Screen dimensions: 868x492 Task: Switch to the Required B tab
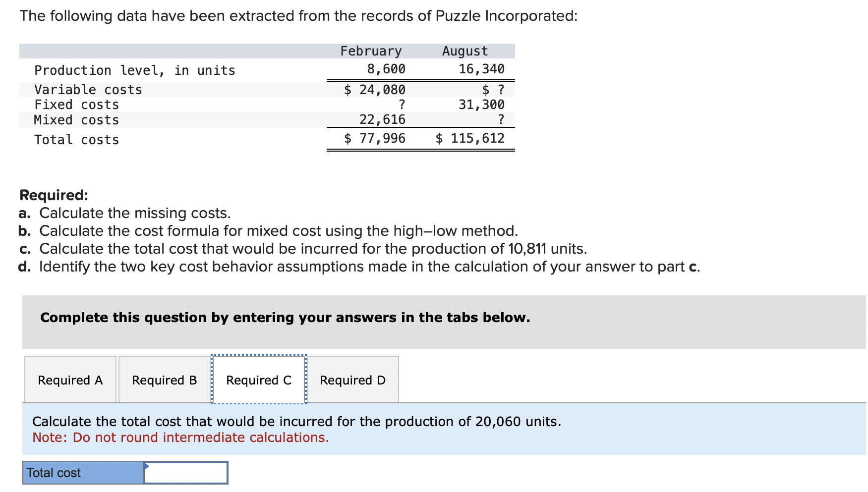tap(165, 380)
